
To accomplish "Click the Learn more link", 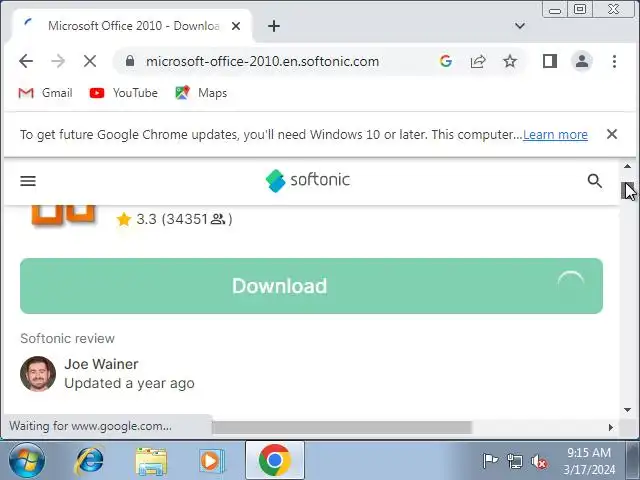I will coord(555,134).
